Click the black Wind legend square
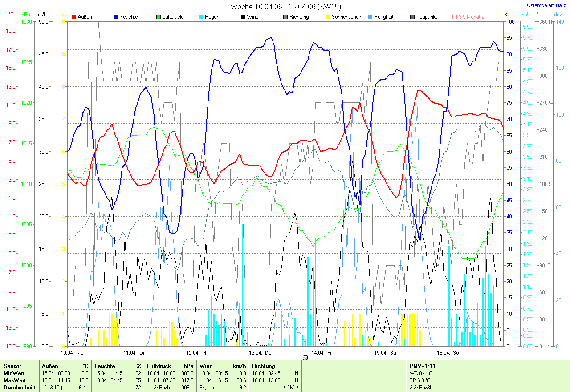Image resolution: width=570 pixels, height=392 pixels. (243, 17)
